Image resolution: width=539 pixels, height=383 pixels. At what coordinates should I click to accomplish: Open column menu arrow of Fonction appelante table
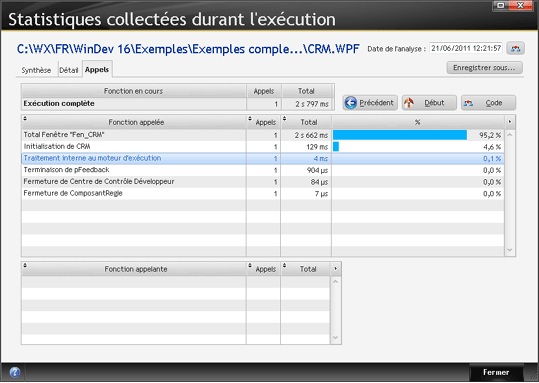point(336,269)
